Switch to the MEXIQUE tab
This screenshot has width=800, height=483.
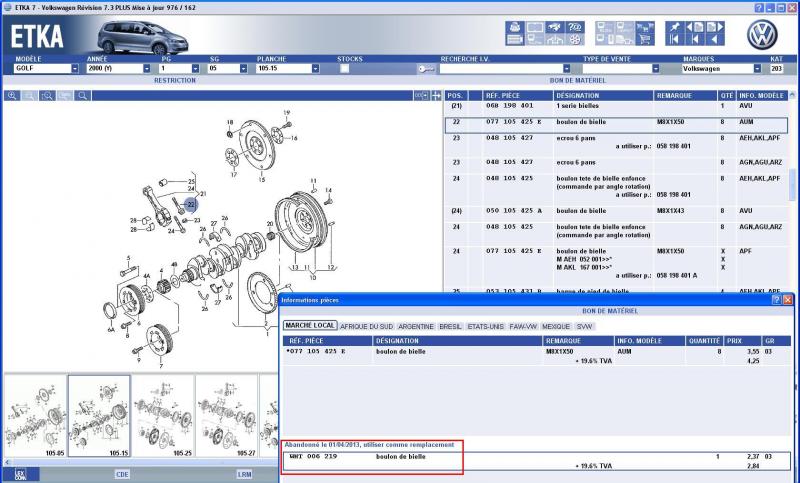click(556, 326)
